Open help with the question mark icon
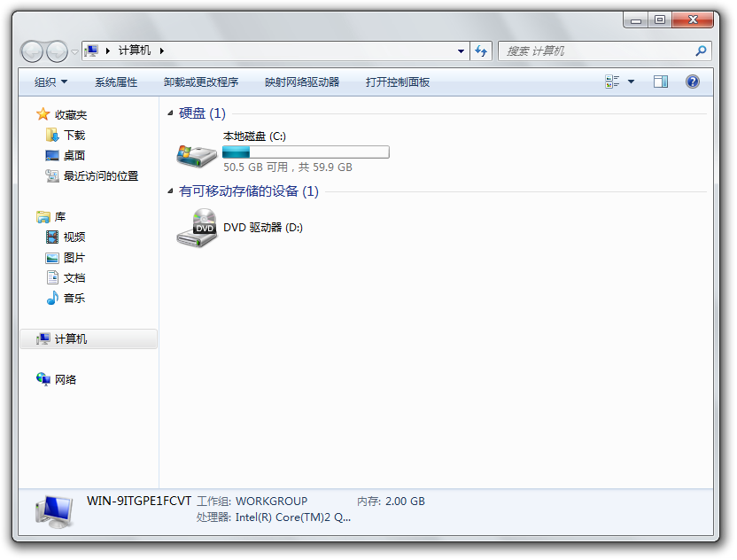This screenshot has height=560, width=737. (693, 82)
